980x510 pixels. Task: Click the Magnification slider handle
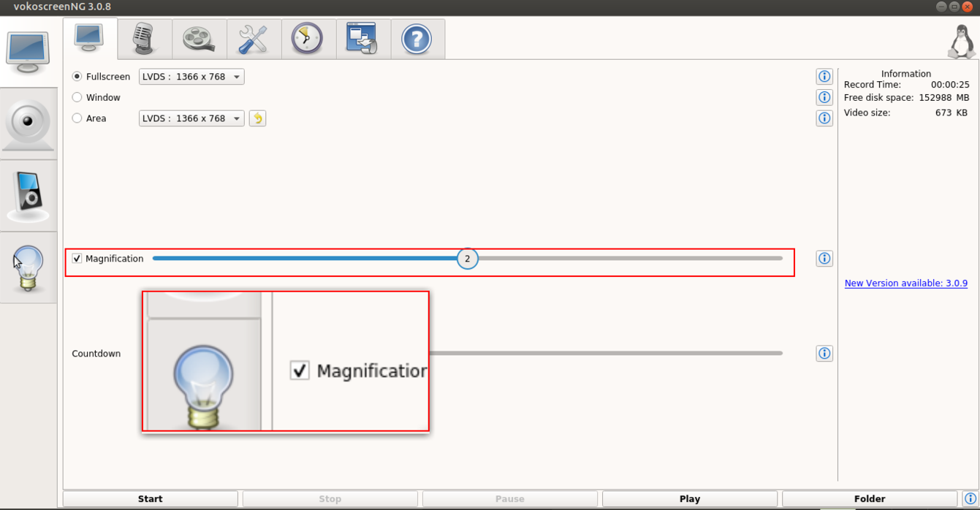[x=468, y=259]
